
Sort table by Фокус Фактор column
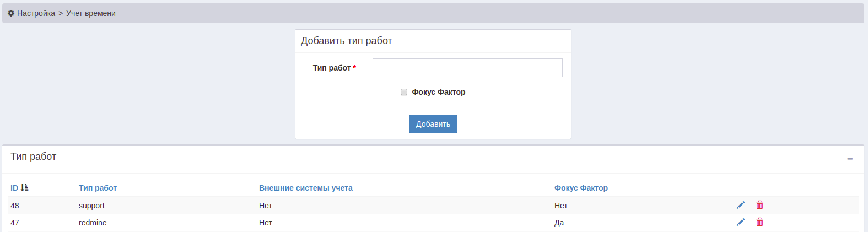[x=581, y=188]
